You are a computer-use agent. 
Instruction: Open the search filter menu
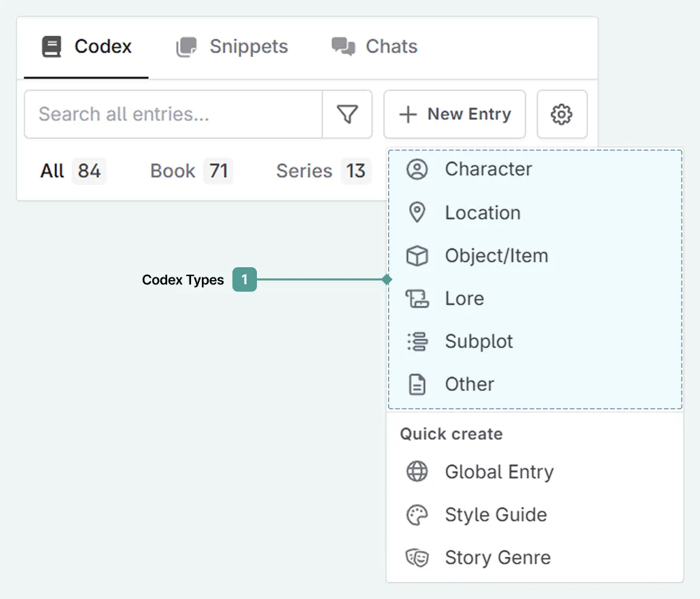(347, 114)
